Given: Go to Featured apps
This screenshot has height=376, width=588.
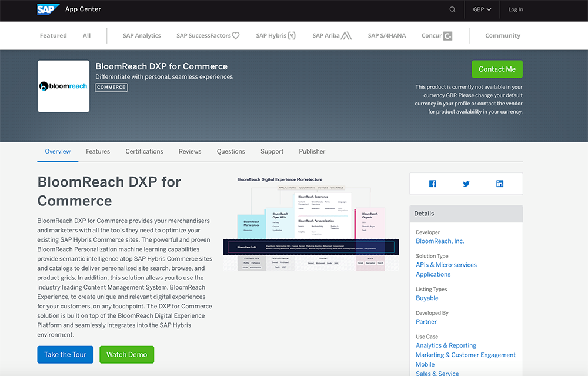Looking at the screenshot, I should pos(54,36).
